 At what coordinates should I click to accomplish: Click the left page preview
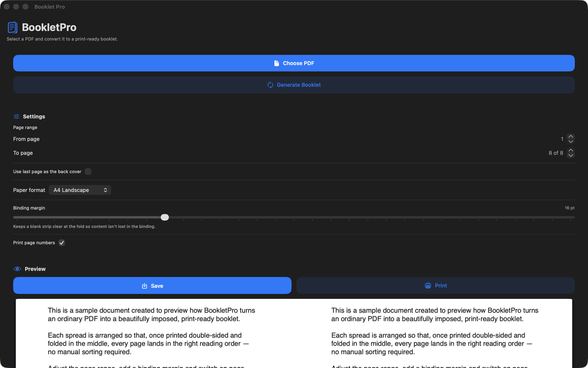(155, 334)
